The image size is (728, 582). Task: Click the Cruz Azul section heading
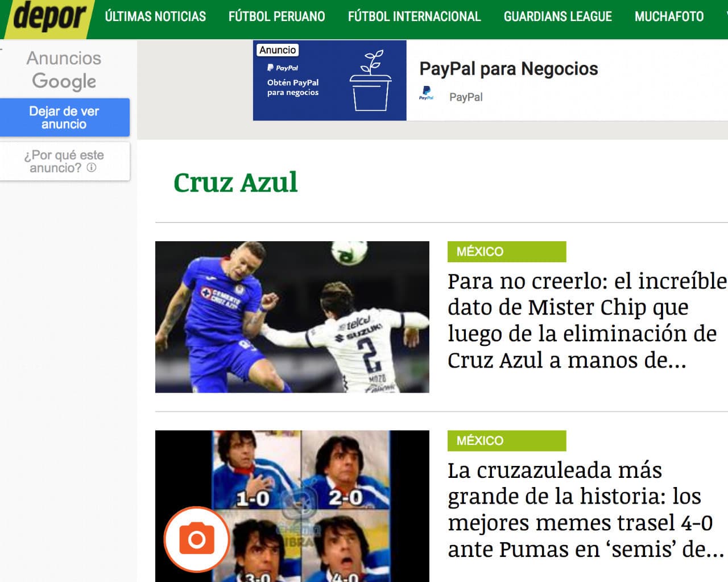coord(235,183)
